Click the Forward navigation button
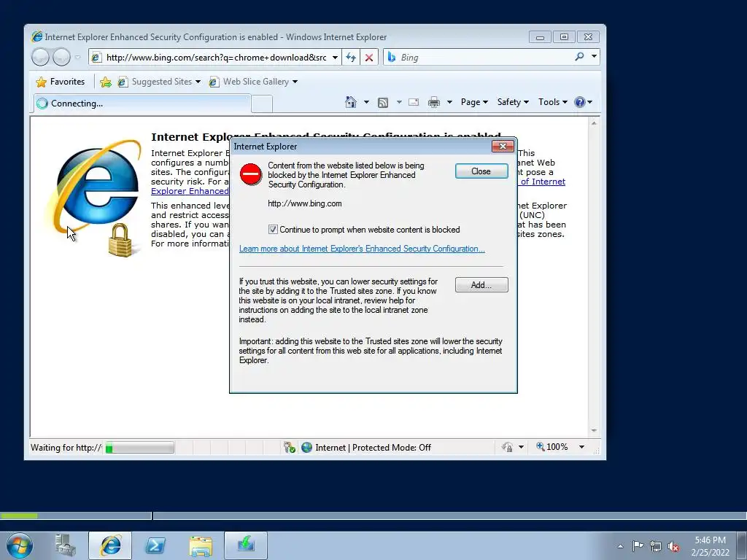 (x=61, y=57)
